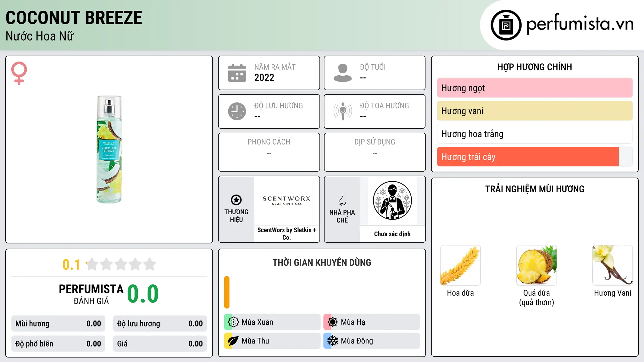Click the five-star rating row
This screenshot has height=362, width=644.
tap(121, 264)
